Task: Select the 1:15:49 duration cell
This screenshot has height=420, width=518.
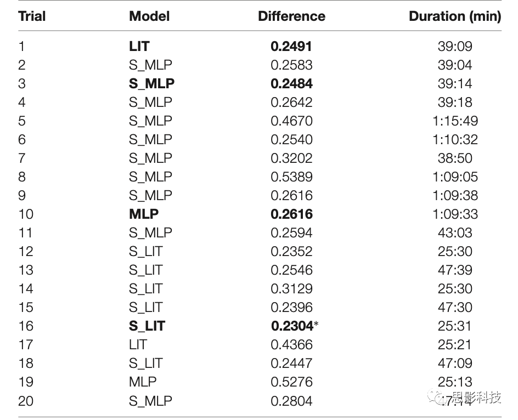Action: click(x=454, y=121)
